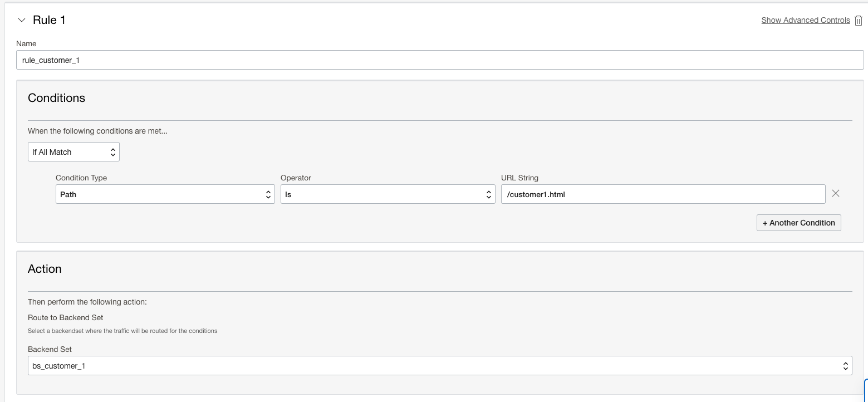Click the Route to Backend Set label
868x402 pixels.
click(65, 317)
